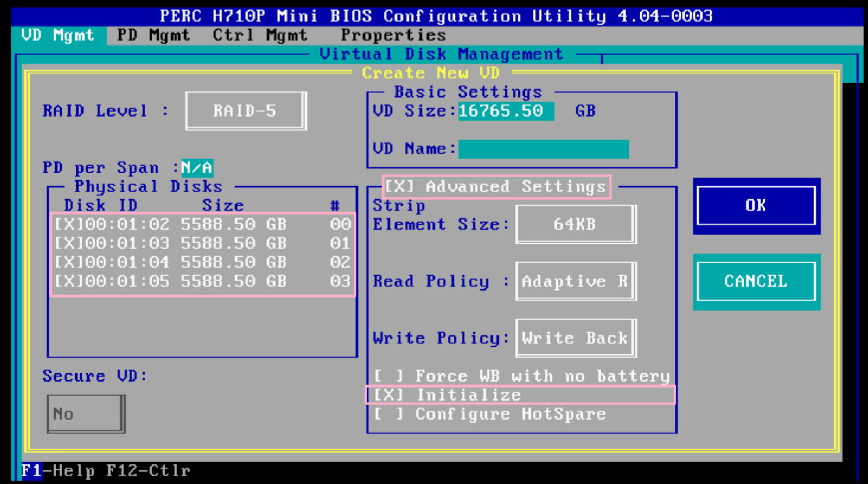Viewport: 868px width, 484px height.
Task: Toggle disk 00:01:02 checkbox
Action: 69,224
